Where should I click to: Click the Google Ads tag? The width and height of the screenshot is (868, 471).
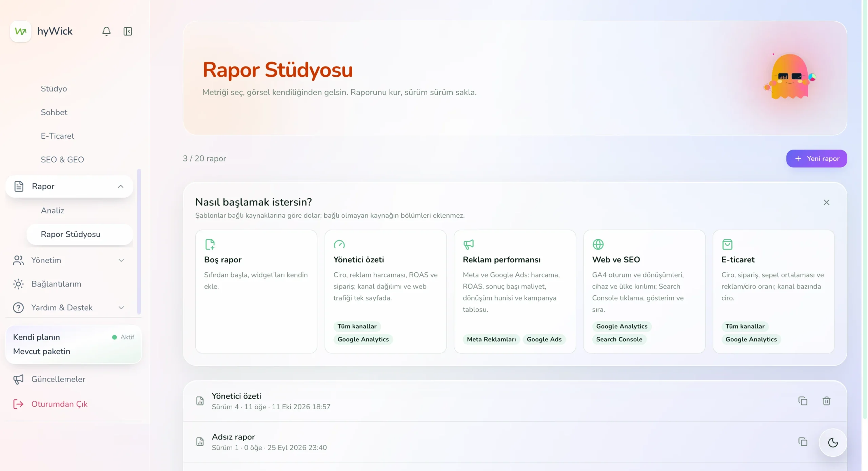pos(544,339)
